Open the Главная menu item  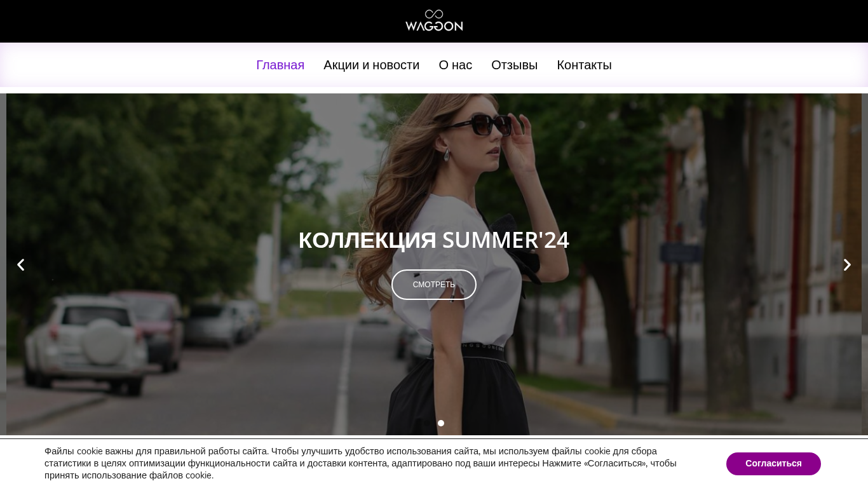pos(280,65)
